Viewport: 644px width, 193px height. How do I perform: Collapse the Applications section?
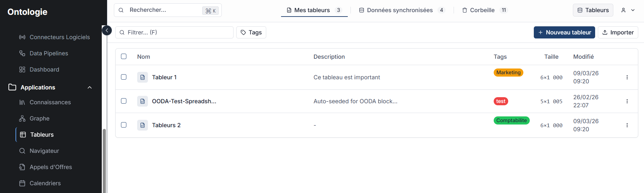pyautogui.click(x=90, y=87)
